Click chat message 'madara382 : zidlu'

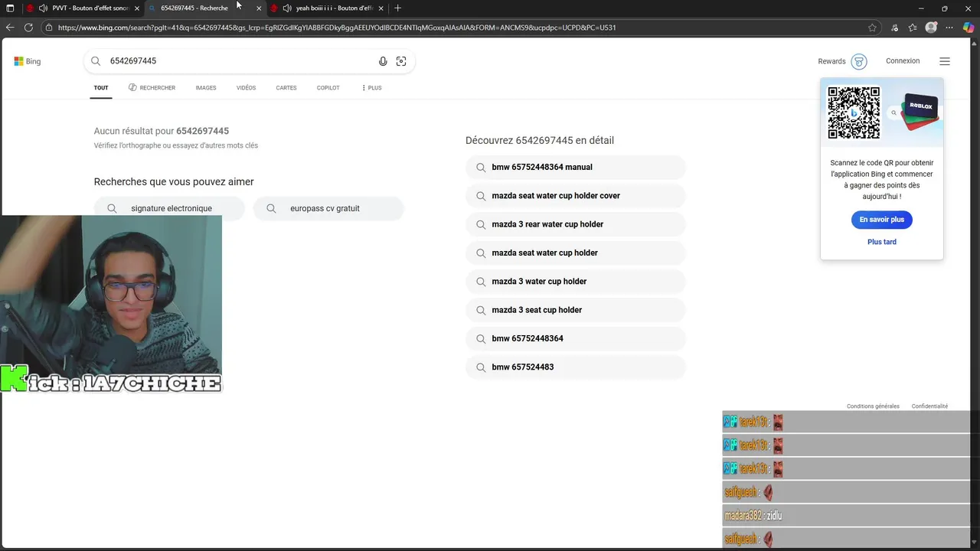pyautogui.click(x=846, y=516)
